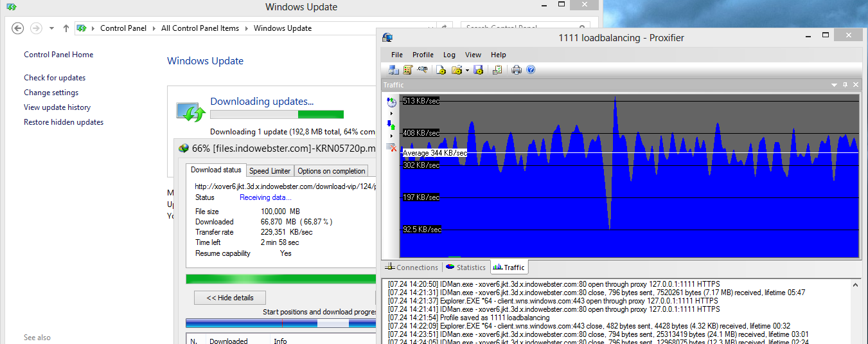This screenshot has width=868, height=344.
Task: Click the 'Profile saved as 1111 loadbalancing' log line
Action: tap(468, 318)
